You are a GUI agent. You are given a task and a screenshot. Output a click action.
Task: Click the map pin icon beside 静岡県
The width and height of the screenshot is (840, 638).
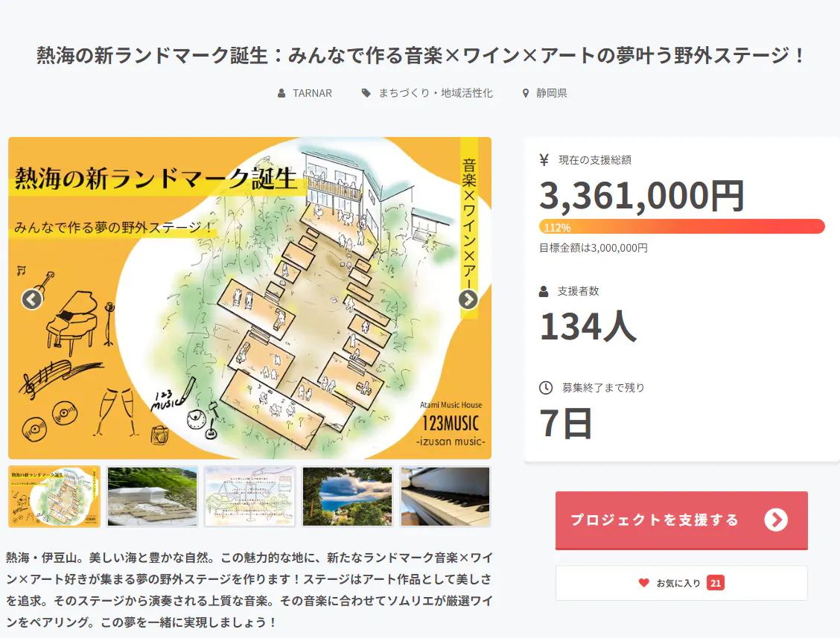[x=526, y=94]
